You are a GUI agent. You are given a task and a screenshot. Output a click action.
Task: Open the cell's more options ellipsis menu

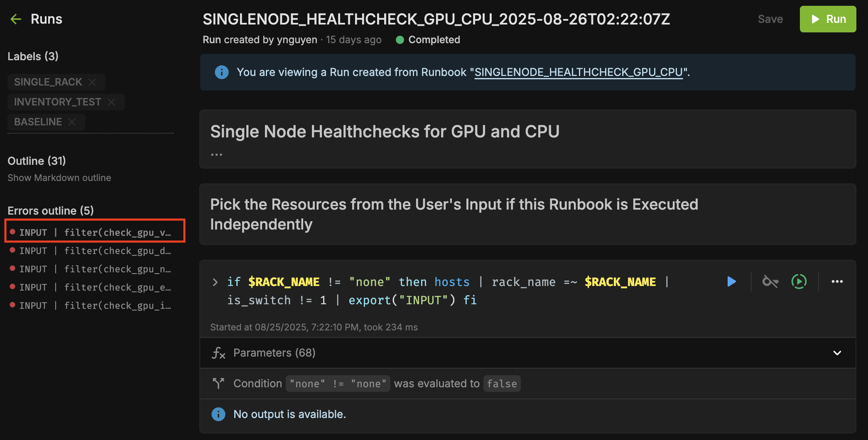(x=837, y=282)
